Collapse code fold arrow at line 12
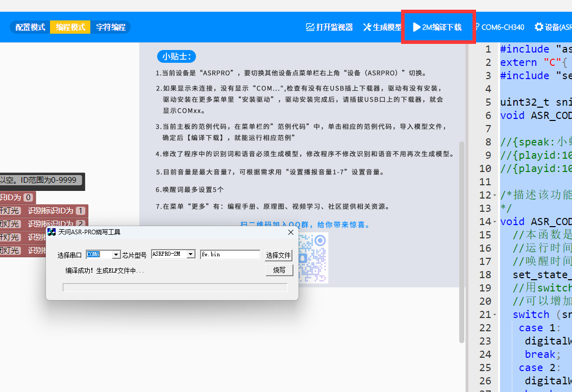Viewport: 572px width, 392px height. [x=495, y=195]
